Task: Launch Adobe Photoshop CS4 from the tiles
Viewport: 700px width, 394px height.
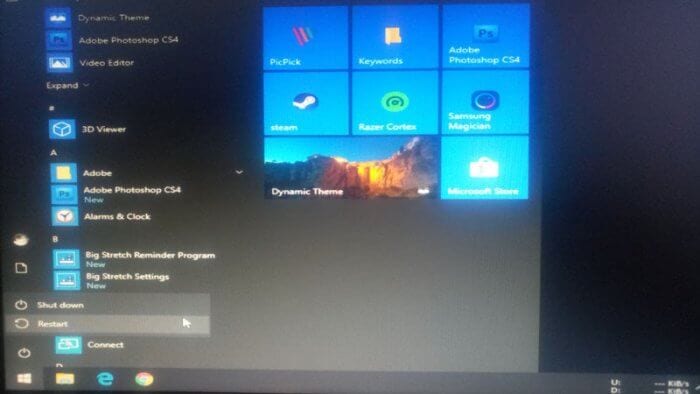Action: click(x=485, y=37)
